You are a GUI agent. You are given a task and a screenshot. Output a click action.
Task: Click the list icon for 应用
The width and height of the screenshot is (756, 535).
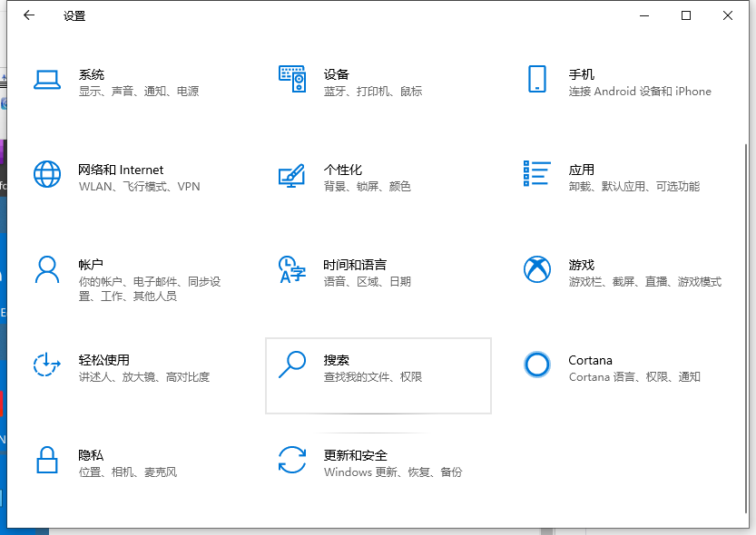537,173
